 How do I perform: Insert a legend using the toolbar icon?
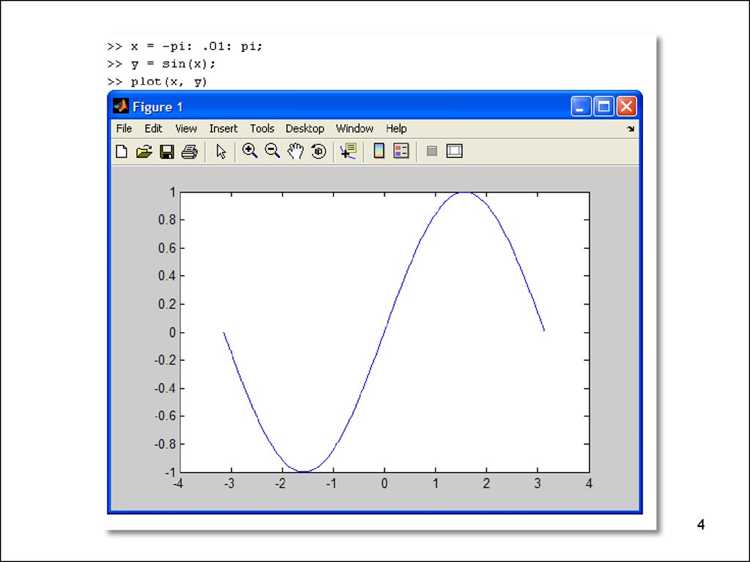click(401, 151)
